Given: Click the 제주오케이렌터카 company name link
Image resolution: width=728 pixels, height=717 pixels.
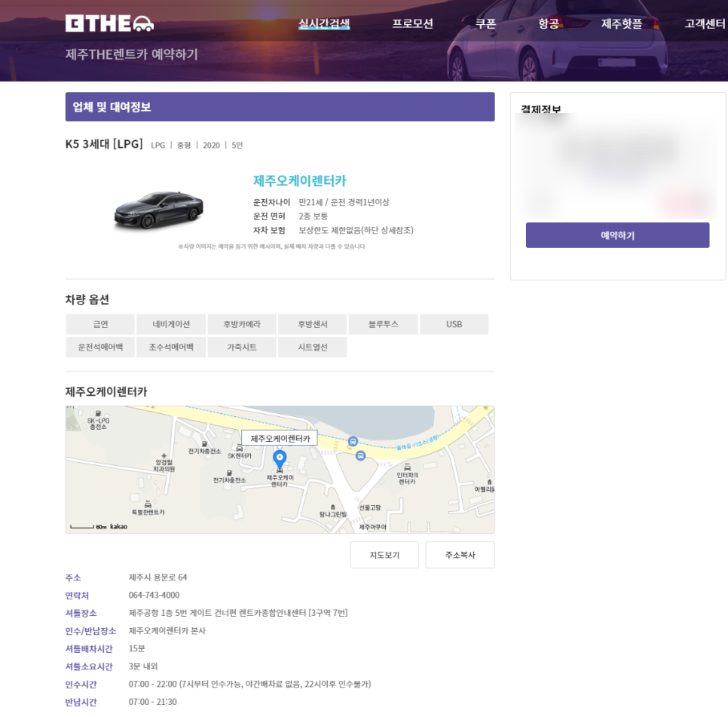Looking at the screenshot, I should [299, 181].
